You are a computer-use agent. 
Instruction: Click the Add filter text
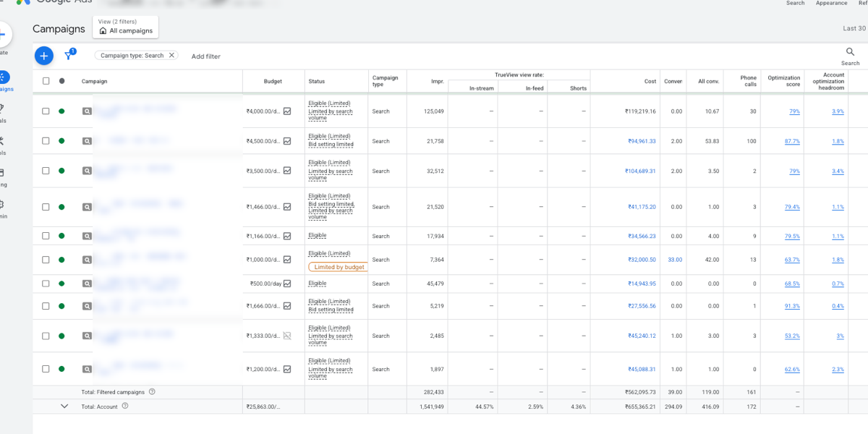(x=206, y=56)
